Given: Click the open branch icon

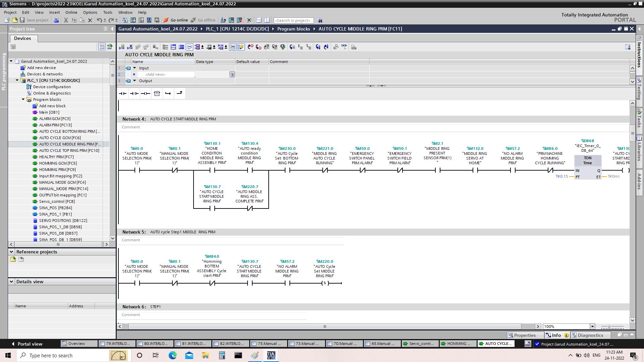Looking at the screenshot, I should coord(168,94).
